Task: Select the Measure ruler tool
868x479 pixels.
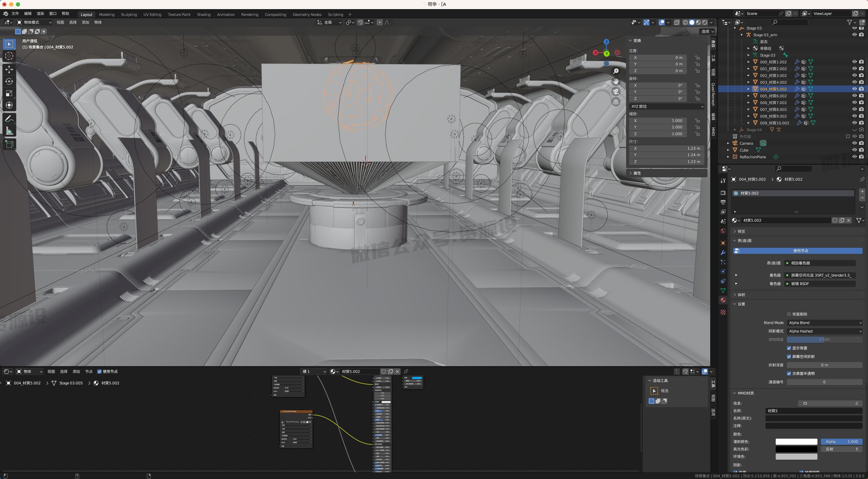Action: coord(9,131)
